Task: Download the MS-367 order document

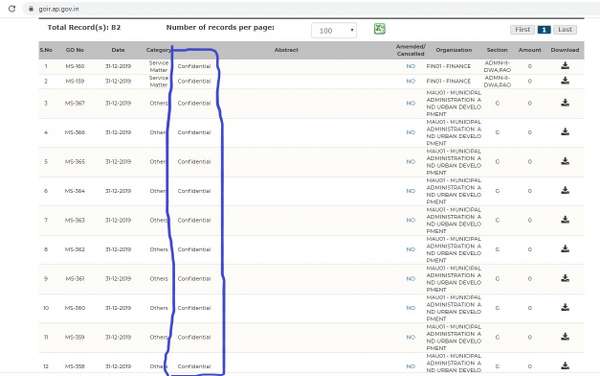Action: tap(565, 103)
